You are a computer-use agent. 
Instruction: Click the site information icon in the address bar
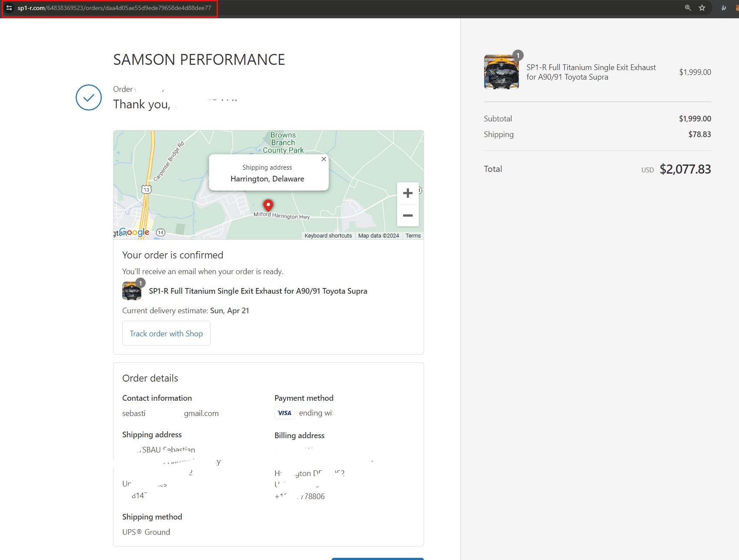9,8
